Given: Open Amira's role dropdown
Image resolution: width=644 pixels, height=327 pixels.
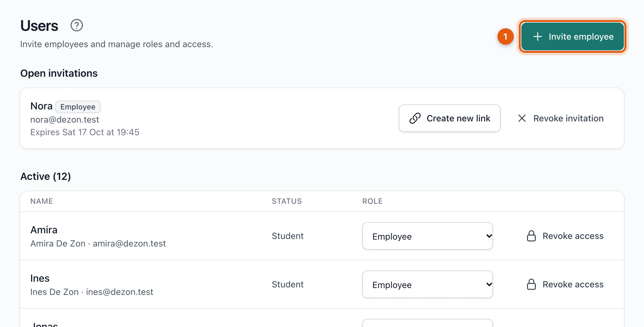Looking at the screenshot, I should click(427, 236).
